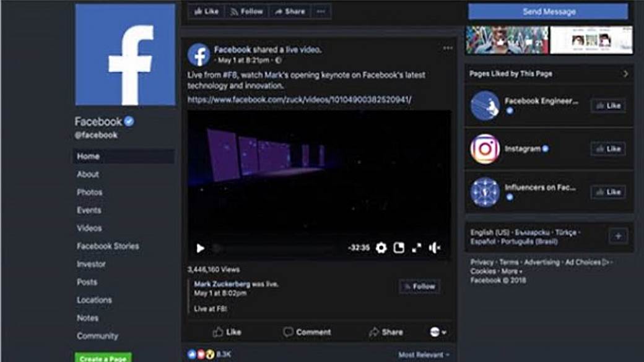Expand Pages Liked by This Page
644x362 pixels.
625,74
